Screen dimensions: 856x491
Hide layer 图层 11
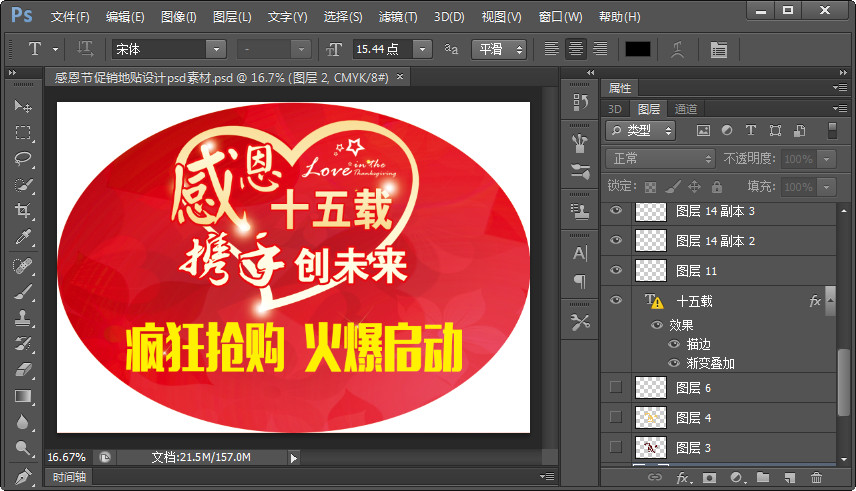[616, 270]
